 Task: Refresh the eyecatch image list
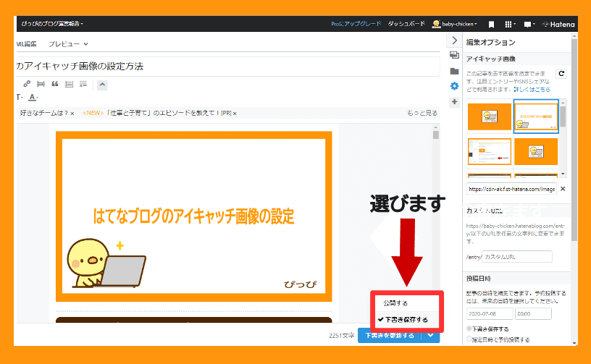click(561, 74)
